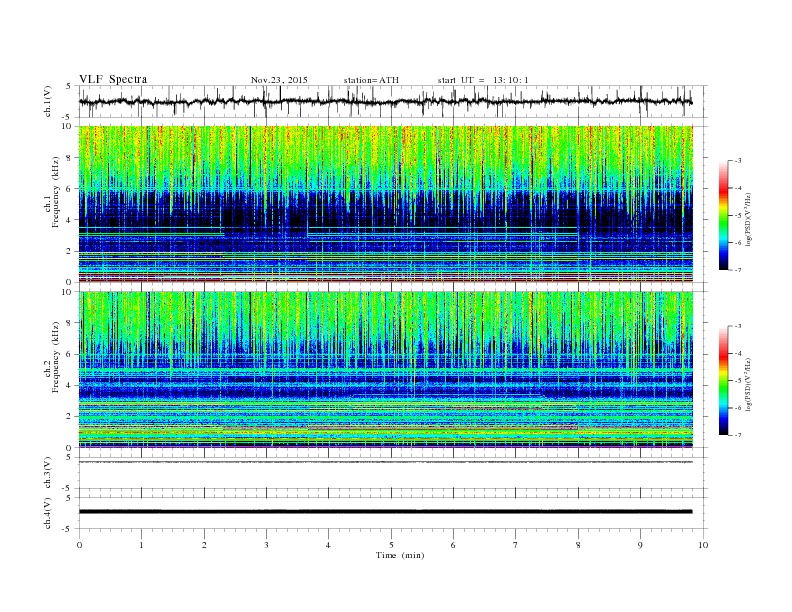Click the thick ch.4 voltage trace
This screenshot has height=612, width=792.
(x=386, y=512)
